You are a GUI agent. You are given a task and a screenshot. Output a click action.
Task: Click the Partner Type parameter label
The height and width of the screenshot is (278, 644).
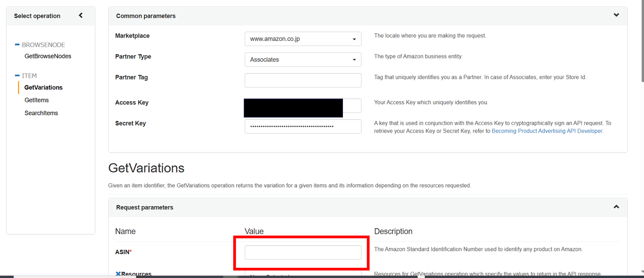click(133, 56)
